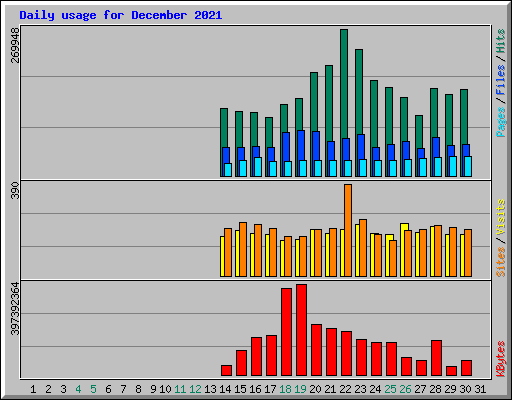Select the tallest red KBytes bar for day 19
Image resolution: width=512 pixels, height=400 pixels.
click(301, 330)
